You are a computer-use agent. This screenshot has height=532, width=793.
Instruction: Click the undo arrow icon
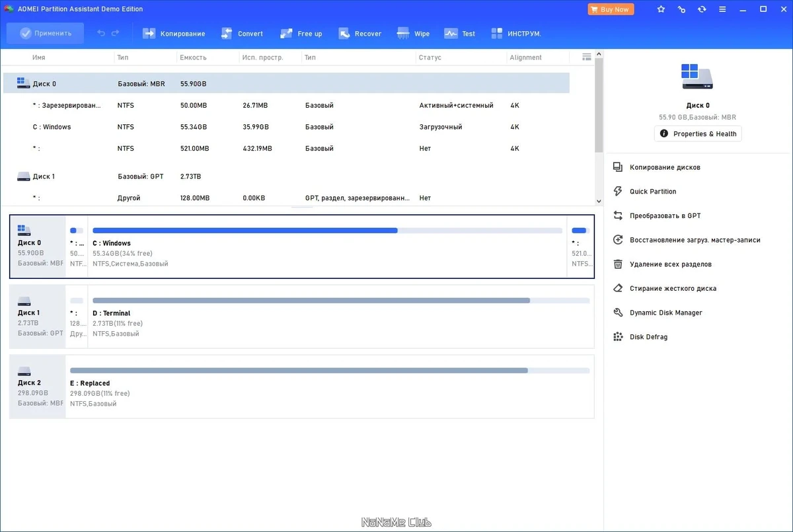pyautogui.click(x=101, y=33)
